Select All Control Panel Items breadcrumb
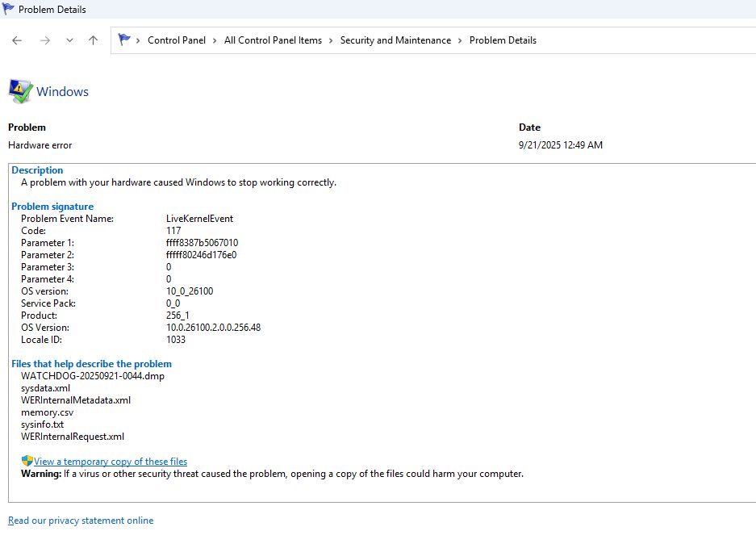This screenshot has width=756, height=552. [273, 40]
